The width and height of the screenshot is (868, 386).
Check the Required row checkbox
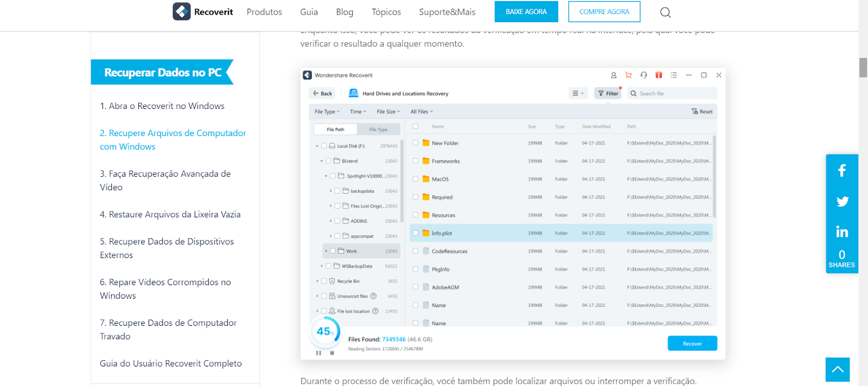[416, 197]
